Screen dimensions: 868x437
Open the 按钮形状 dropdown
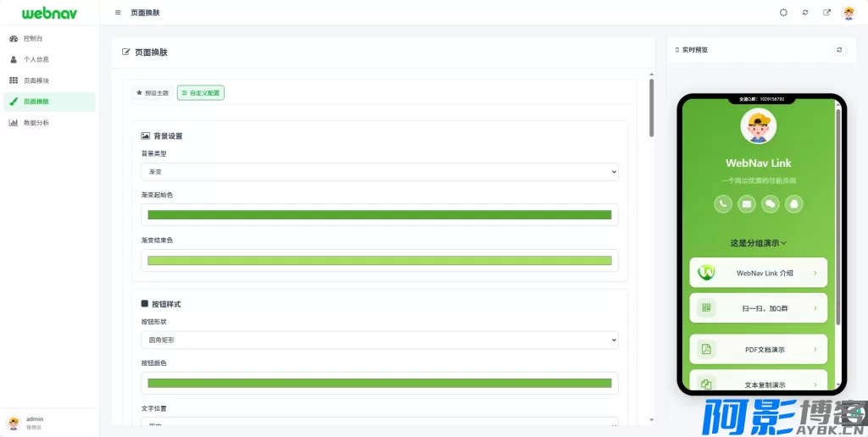coord(379,340)
